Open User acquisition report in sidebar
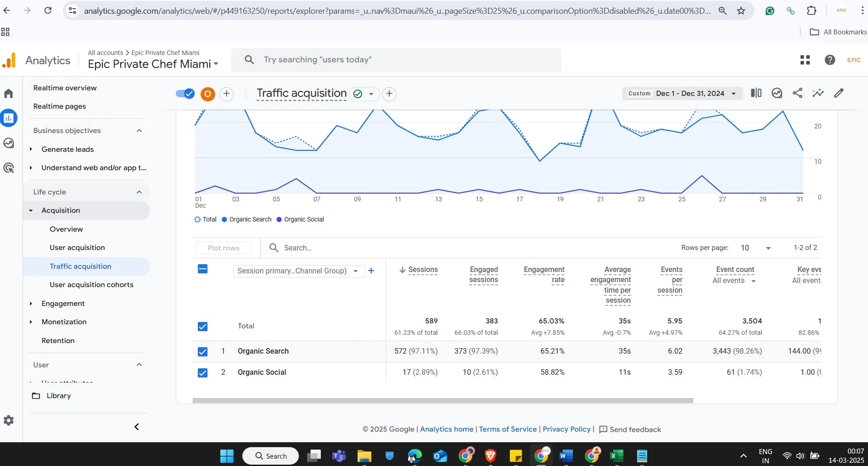This screenshot has height=466, width=868. coord(77,248)
